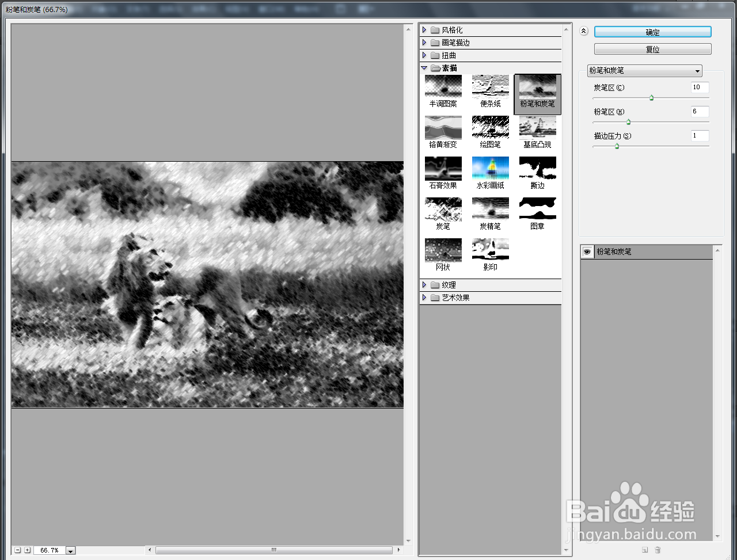Zoom in with the plus button
This screenshot has height=560, width=737.
pos(27,550)
